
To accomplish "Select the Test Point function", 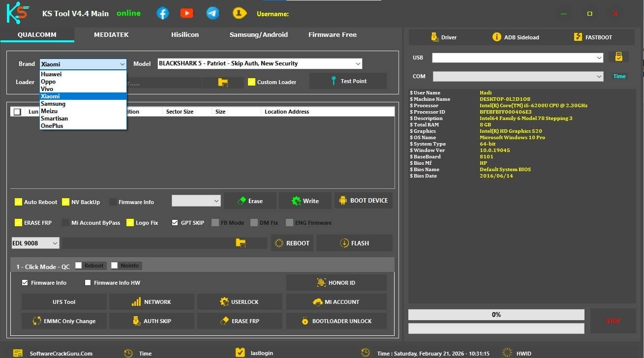I will [347, 81].
